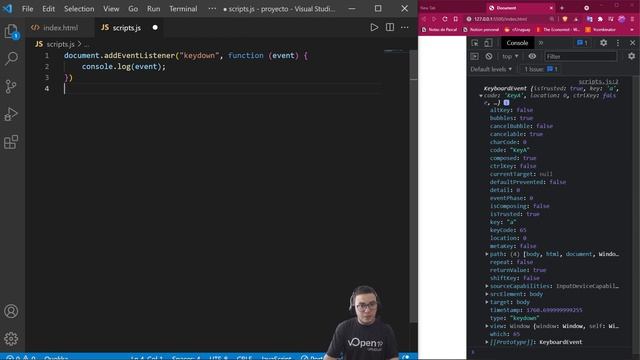640x360 pixels.
Task: Split the editor to the right
Action: pos(390,27)
